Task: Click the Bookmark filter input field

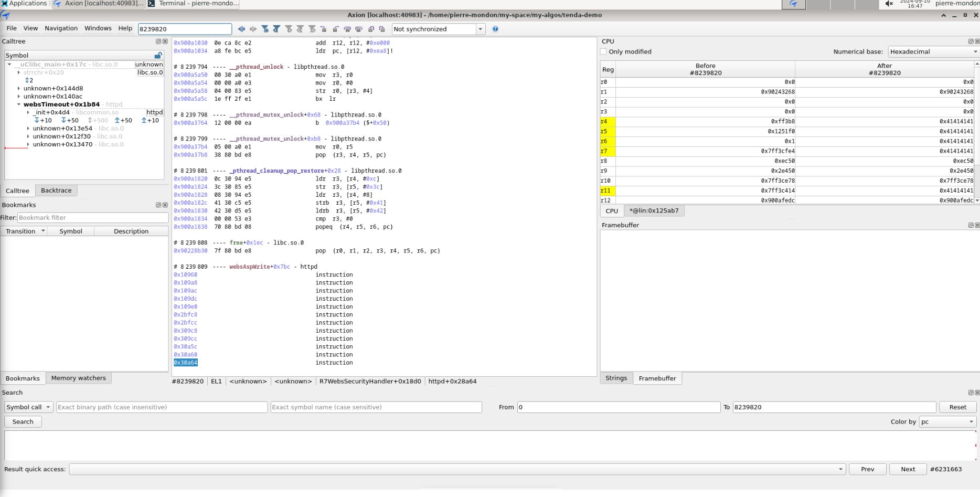Action: (x=92, y=217)
